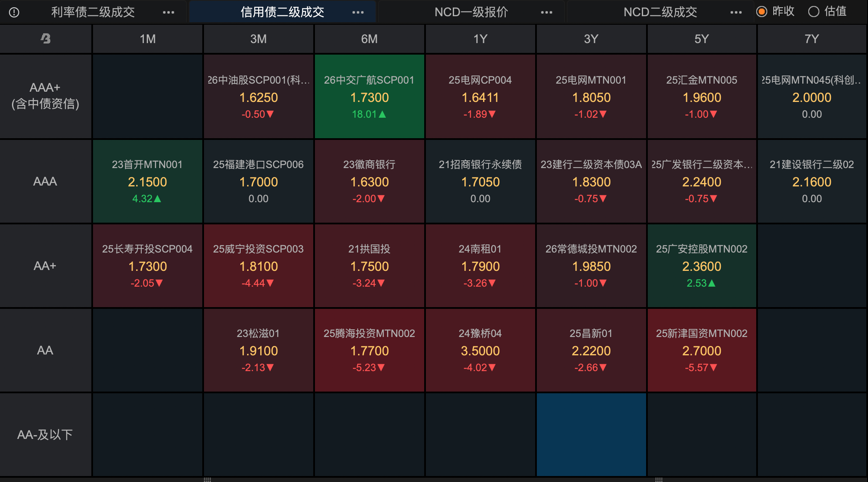
Task: Click the 25广安控股MTN002 up-arrow cell
Action: coord(702,266)
